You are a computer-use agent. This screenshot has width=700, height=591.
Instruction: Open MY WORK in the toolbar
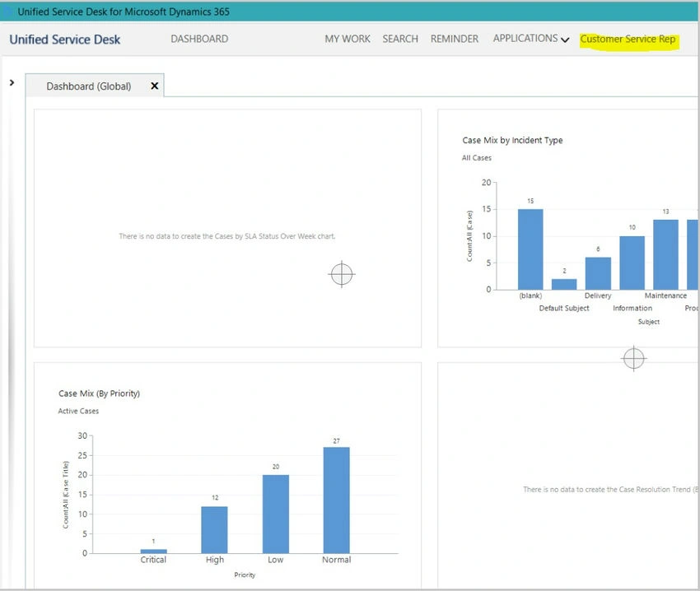348,40
